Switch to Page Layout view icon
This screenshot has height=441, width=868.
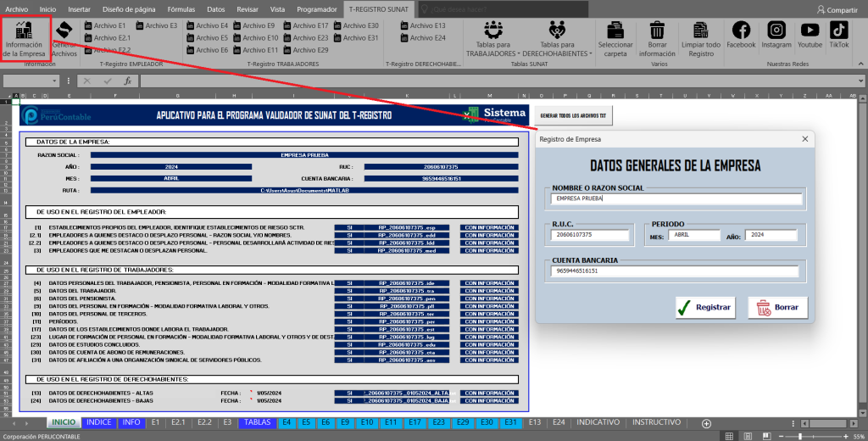748,437
